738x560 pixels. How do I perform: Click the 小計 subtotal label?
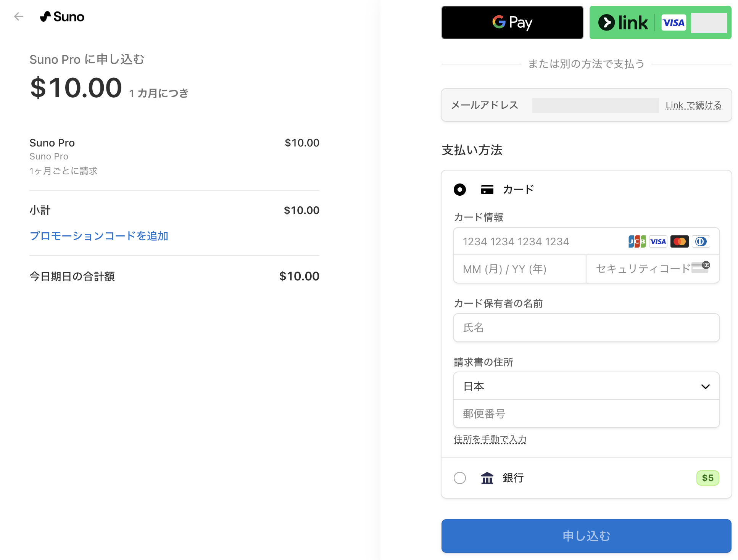[x=40, y=210]
